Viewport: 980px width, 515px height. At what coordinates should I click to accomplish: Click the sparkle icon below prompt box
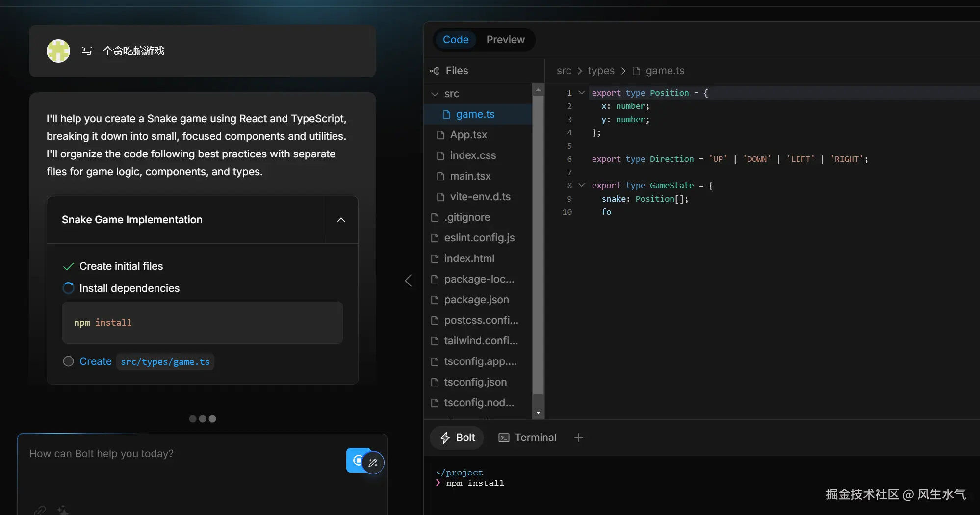coord(63,510)
